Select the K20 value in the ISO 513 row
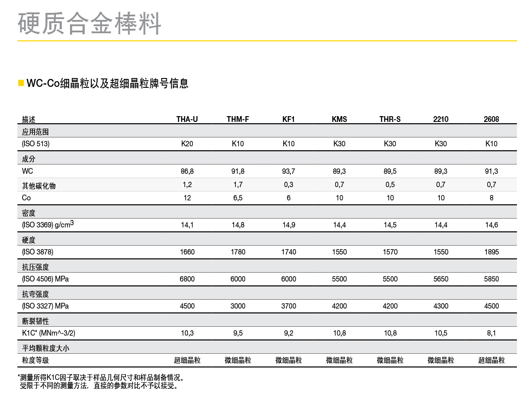Screen dimensions: 532x395 coord(187,144)
